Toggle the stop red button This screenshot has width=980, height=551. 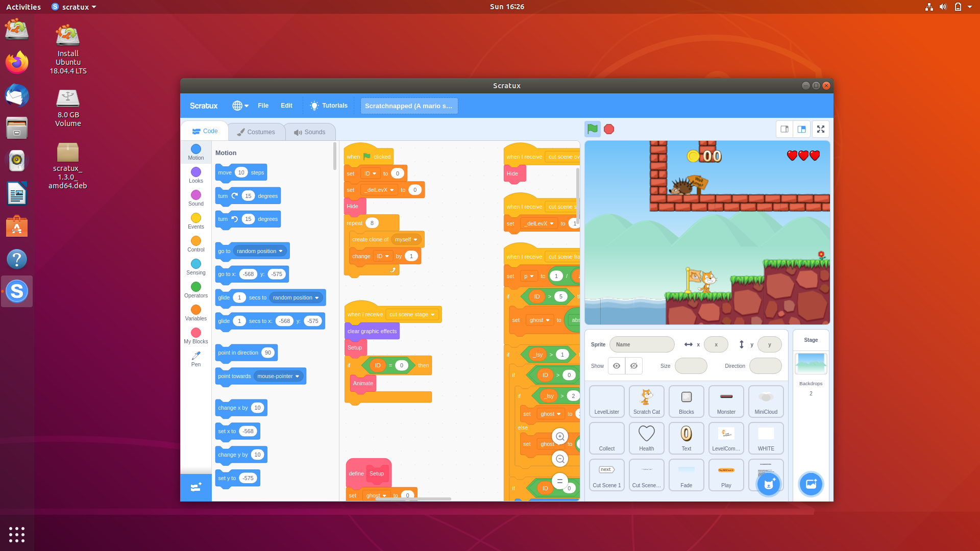pyautogui.click(x=609, y=129)
